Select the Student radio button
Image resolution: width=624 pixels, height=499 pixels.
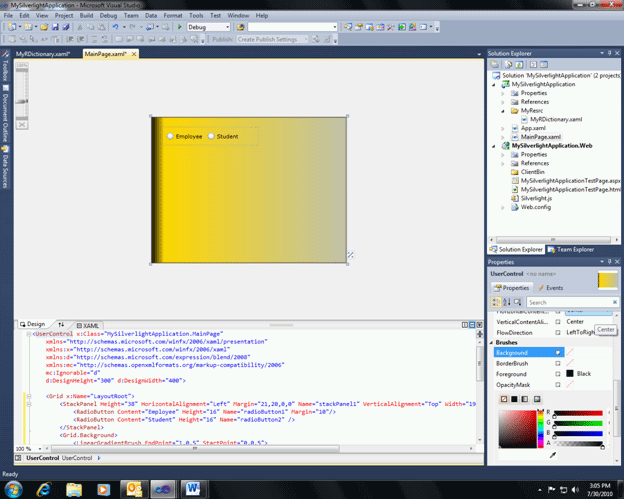click(x=211, y=136)
